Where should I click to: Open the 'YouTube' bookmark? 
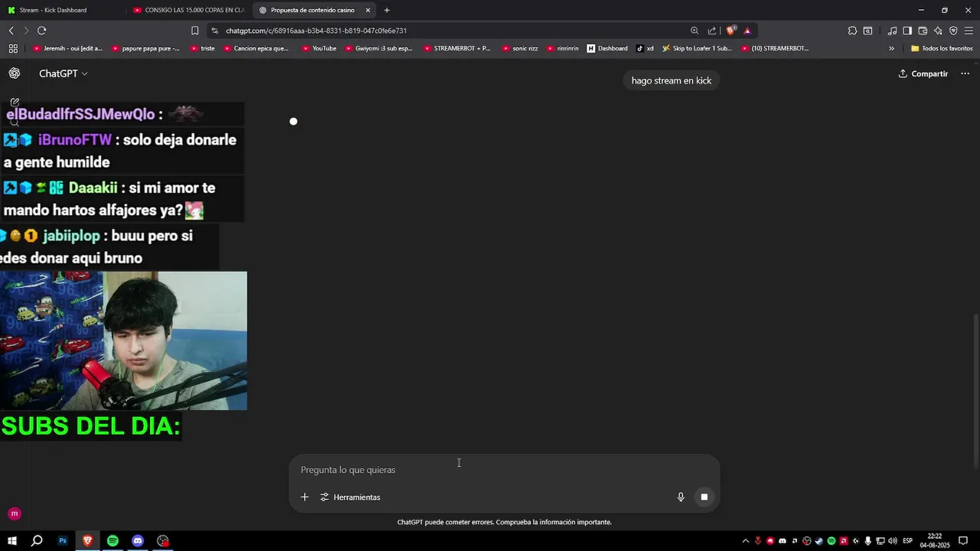[x=318, y=48]
